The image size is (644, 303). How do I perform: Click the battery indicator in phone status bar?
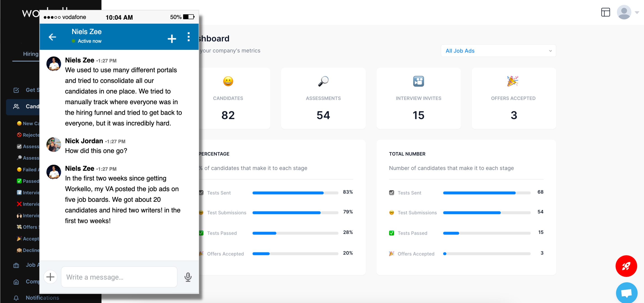(x=189, y=17)
